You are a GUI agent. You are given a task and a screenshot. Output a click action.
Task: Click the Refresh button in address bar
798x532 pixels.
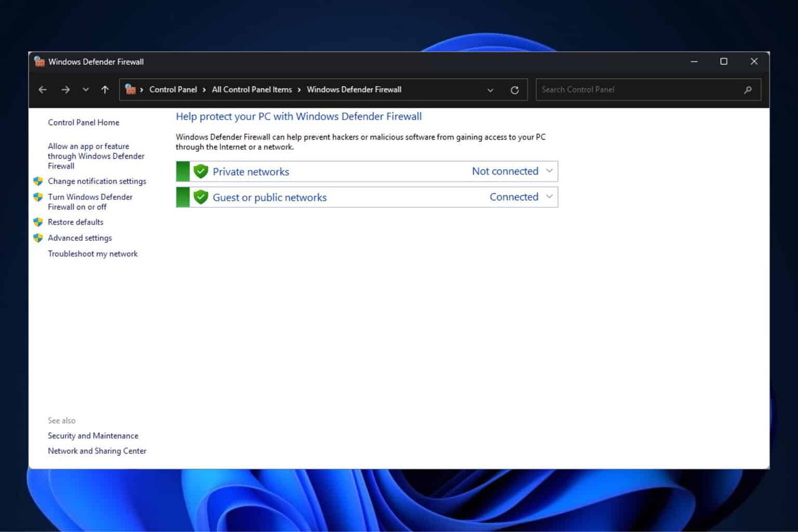[514, 90]
